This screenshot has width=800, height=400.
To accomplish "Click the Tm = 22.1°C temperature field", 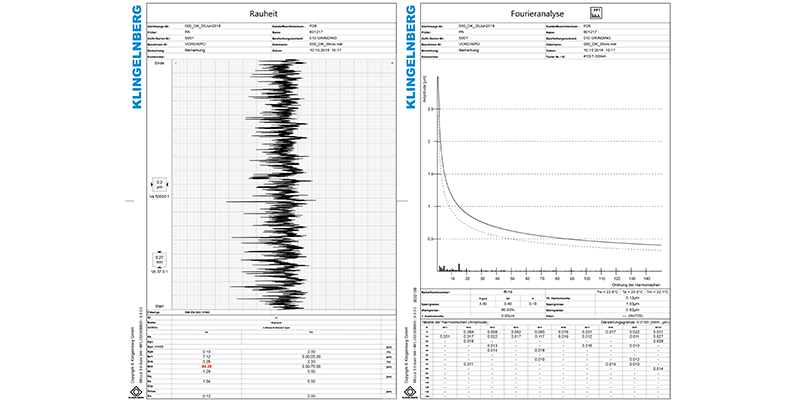I will tap(657, 292).
